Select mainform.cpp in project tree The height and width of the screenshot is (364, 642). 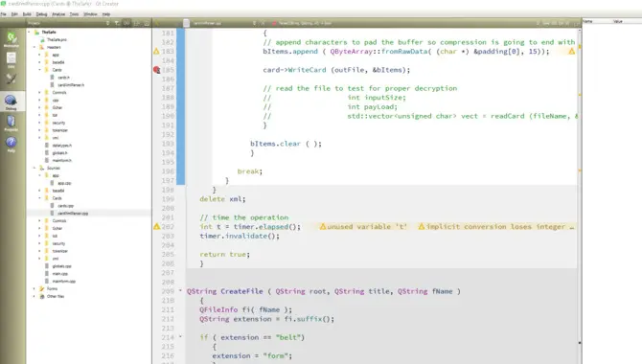point(64,282)
